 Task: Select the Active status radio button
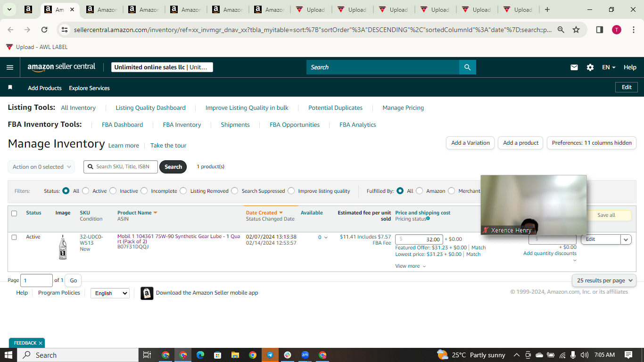pos(86,191)
